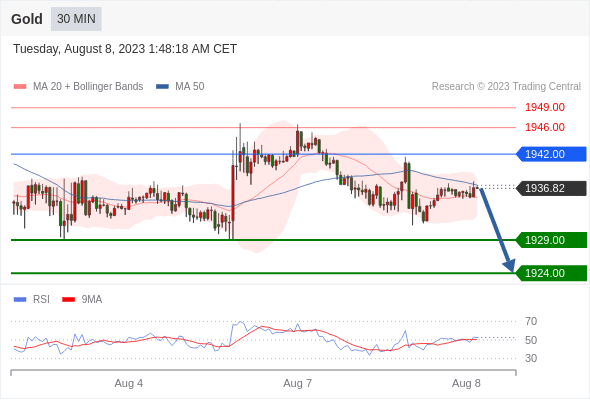Click the Aug 4 date axis label
Viewport: 590px width, 400px height.
[x=129, y=383]
